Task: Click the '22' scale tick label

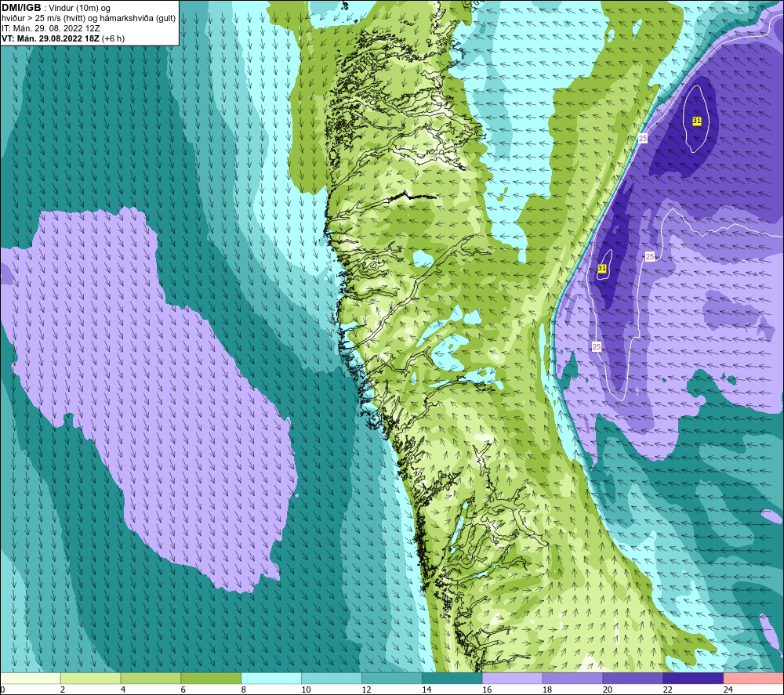Action: pos(668,690)
